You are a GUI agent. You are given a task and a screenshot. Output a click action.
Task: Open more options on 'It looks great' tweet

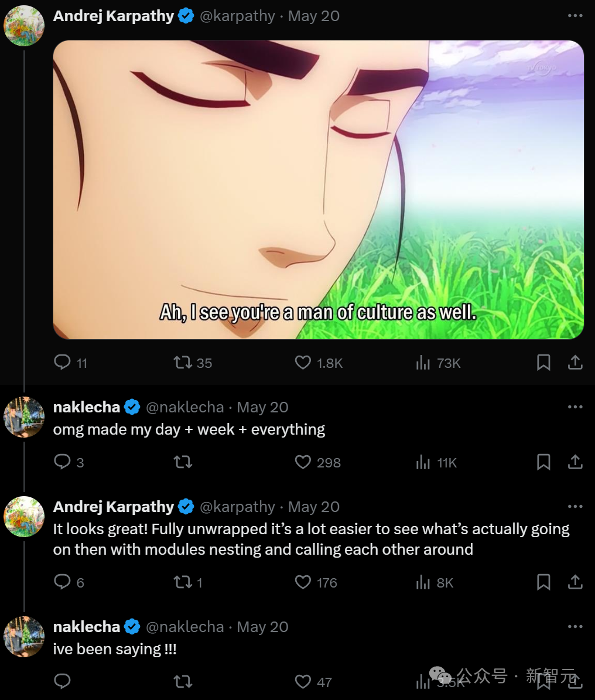[575, 506]
